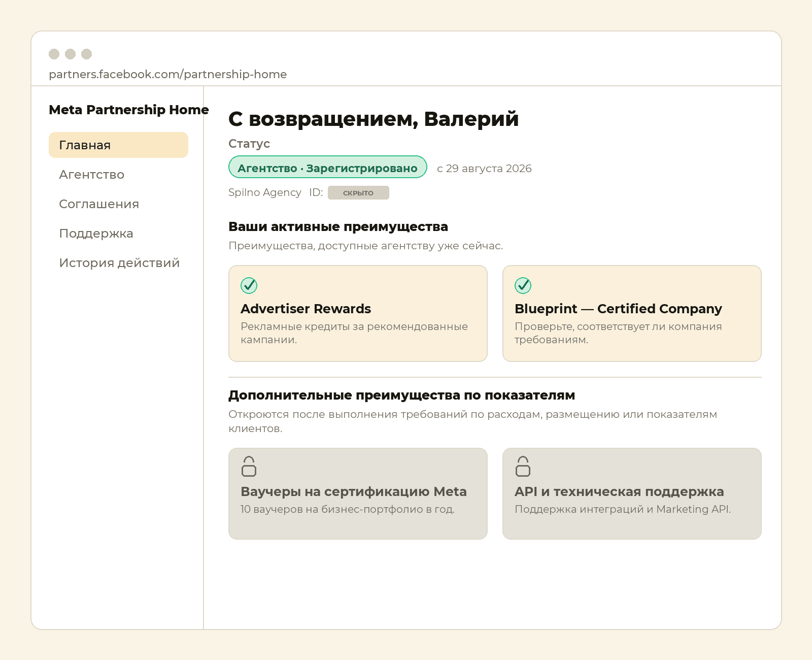Open История действий page

pyautogui.click(x=119, y=263)
